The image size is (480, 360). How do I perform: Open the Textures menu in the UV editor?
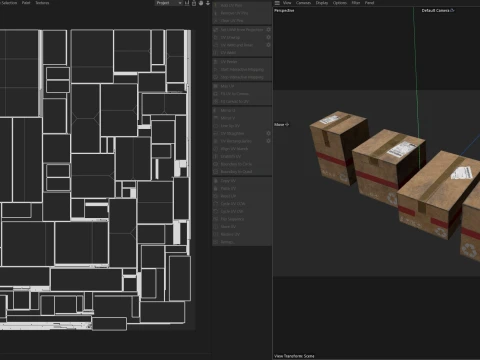click(42, 3)
